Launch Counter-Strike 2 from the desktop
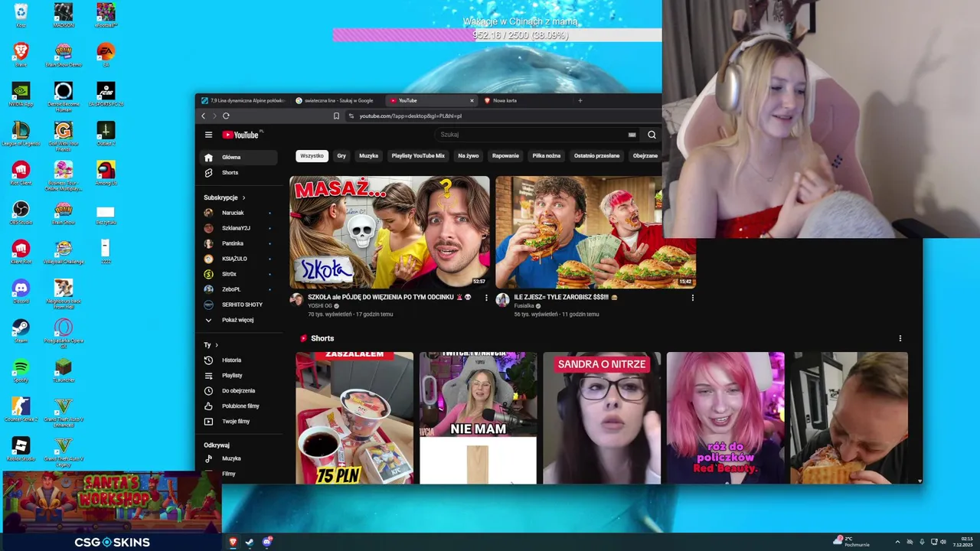Image resolution: width=980 pixels, height=551 pixels. point(21,410)
